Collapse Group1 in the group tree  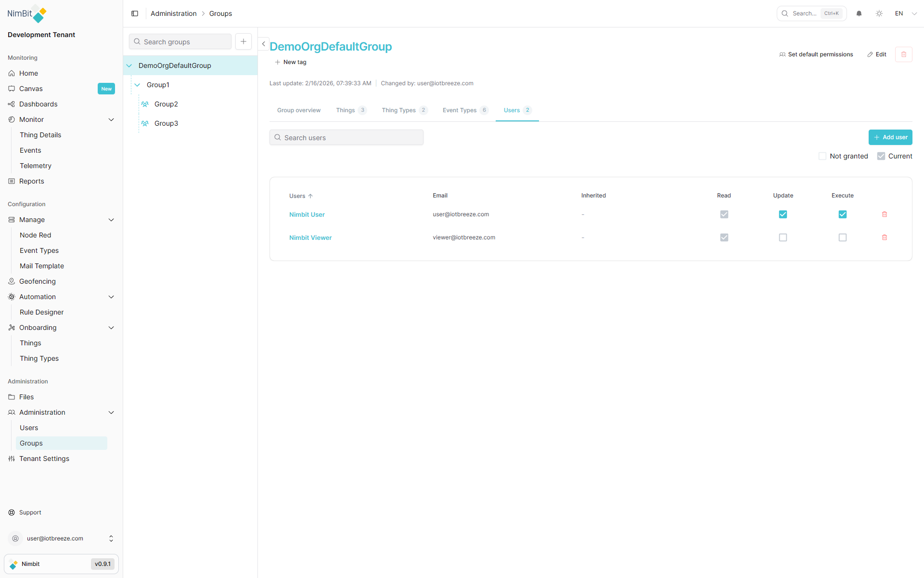[x=138, y=84]
